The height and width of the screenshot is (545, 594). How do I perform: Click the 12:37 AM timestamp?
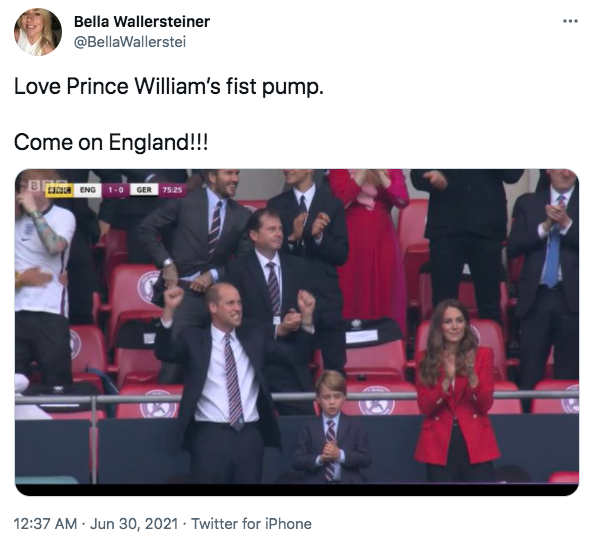(x=45, y=524)
